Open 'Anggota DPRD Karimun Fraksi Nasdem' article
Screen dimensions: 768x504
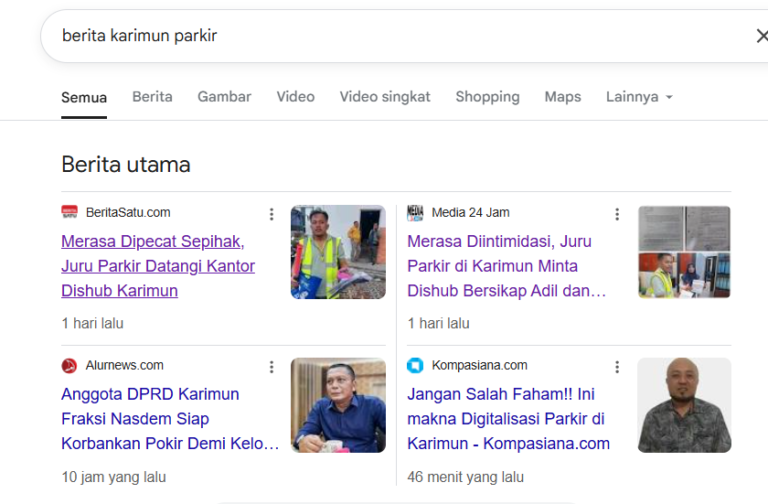coord(170,419)
